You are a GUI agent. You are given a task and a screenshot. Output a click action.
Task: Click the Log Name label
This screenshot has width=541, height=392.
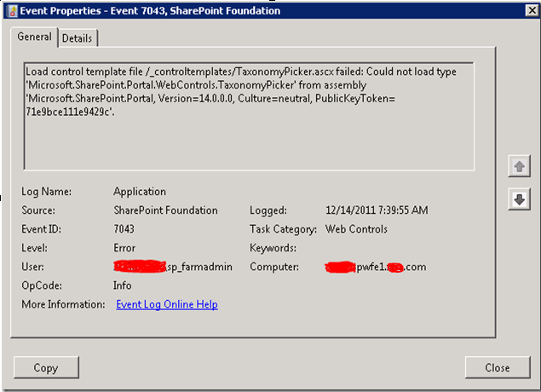click(x=47, y=192)
